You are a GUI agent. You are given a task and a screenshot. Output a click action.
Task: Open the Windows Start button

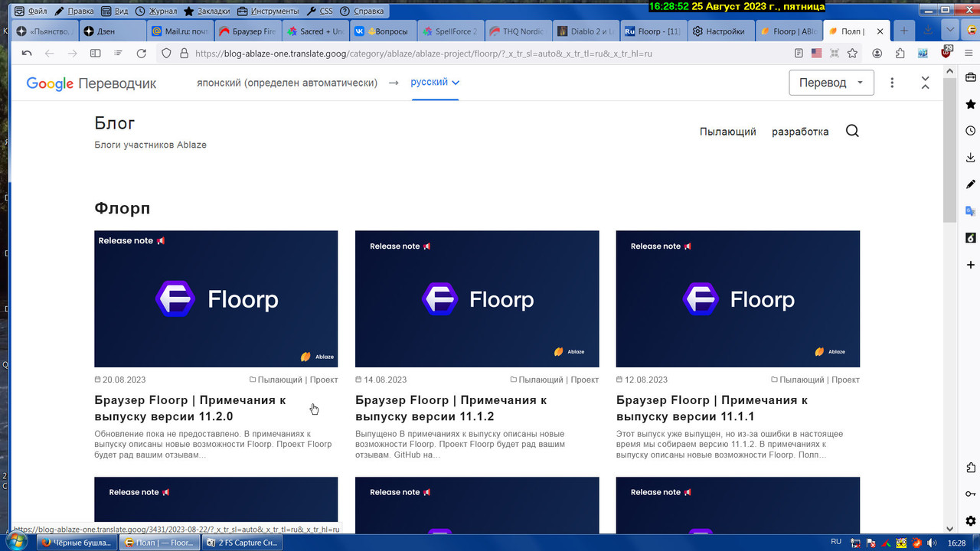[x=17, y=542]
